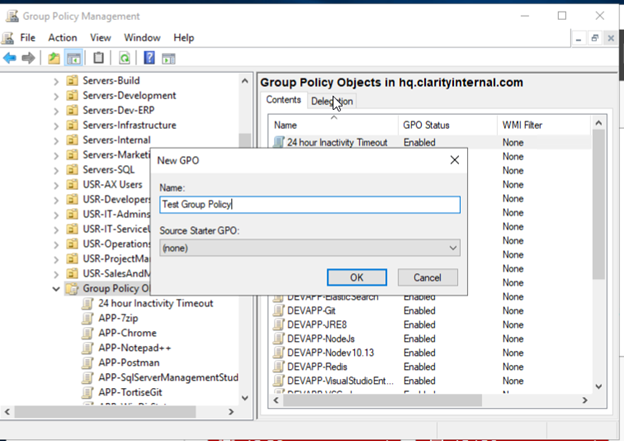
Task: Expand the Servers-Development tree node
Action: (56, 96)
